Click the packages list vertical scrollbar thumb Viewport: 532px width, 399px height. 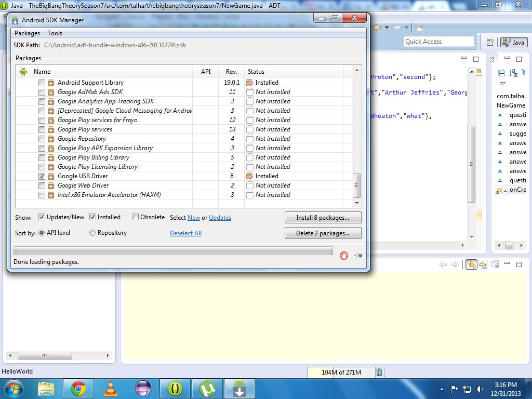click(356, 185)
